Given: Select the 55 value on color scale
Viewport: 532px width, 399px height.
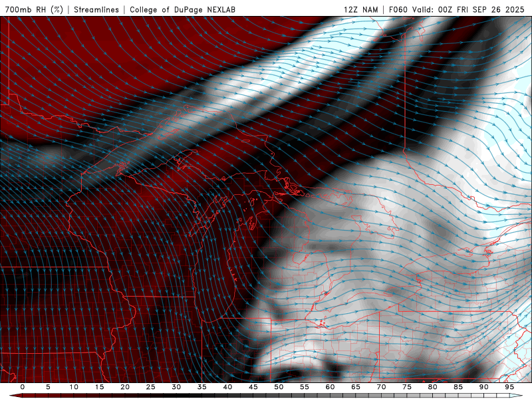Looking at the screenshot, I should [x=305, y=387].
